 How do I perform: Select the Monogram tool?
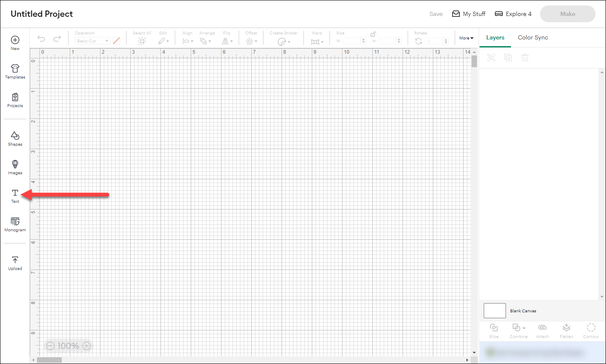tap(15, 224)
